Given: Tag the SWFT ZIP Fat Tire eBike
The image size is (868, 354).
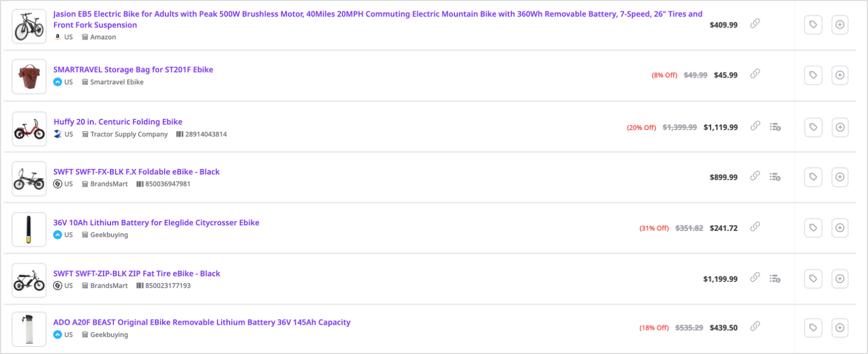Looking at the screenshot, I should click(813, 279).
